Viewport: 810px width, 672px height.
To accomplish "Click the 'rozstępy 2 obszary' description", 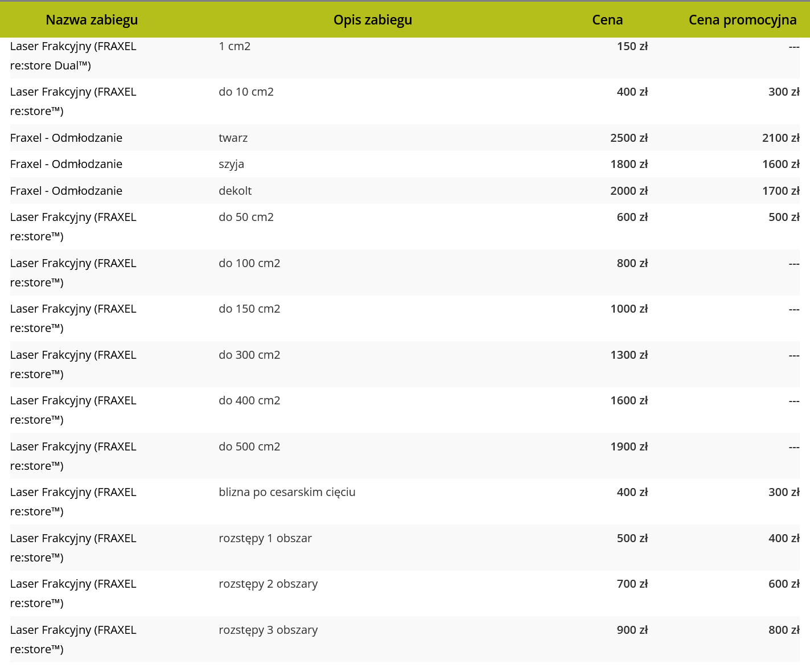I will (269, 584).
